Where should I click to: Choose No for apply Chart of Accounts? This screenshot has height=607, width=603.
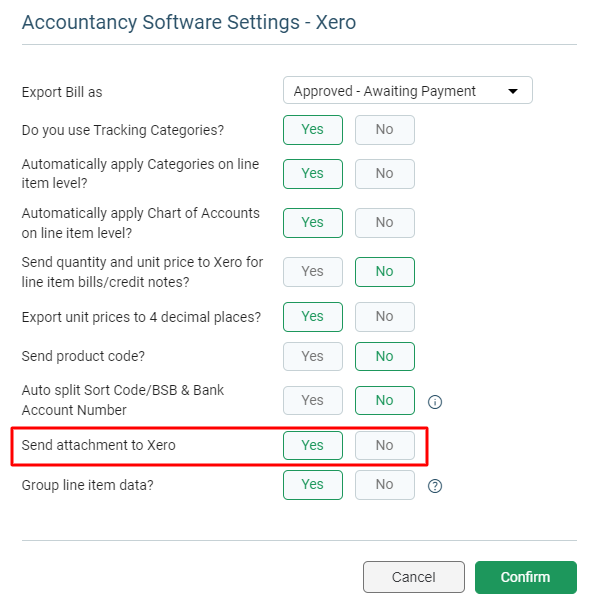385,223
